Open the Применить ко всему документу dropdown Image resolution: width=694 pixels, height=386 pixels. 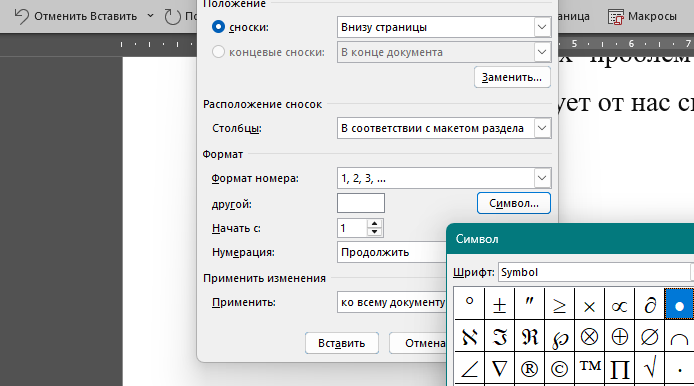[392, 302]
